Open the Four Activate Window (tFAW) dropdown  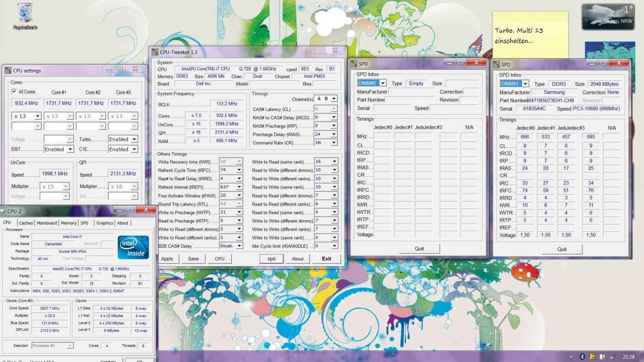[x=239, y=195]
